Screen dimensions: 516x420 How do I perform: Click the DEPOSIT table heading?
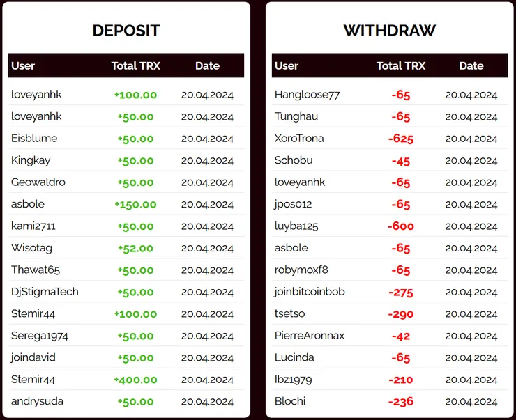126,31
